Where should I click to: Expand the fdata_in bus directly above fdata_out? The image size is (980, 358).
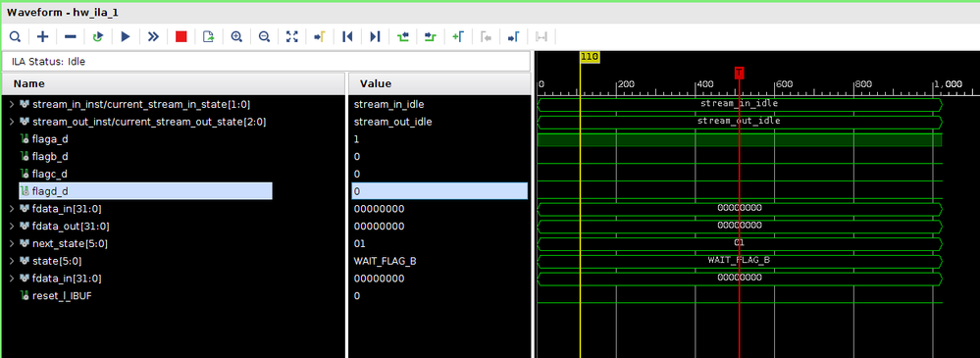tap(12, 208)
